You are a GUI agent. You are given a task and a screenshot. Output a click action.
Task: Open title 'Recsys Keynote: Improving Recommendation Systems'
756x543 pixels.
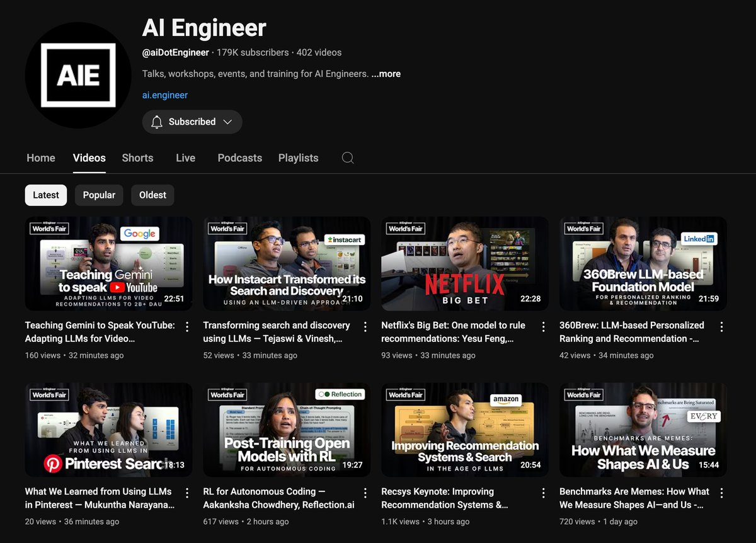pos(445,498)
